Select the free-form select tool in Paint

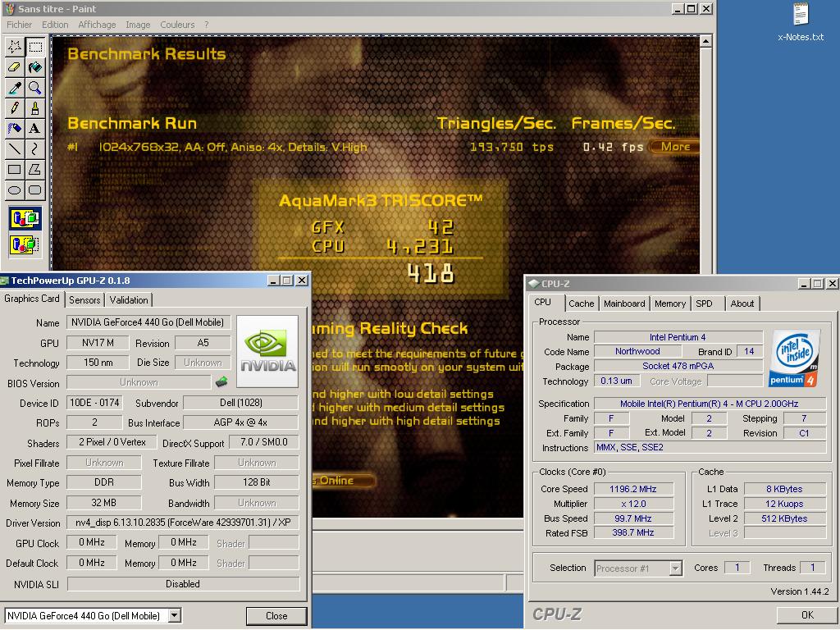tap(15, 47)
